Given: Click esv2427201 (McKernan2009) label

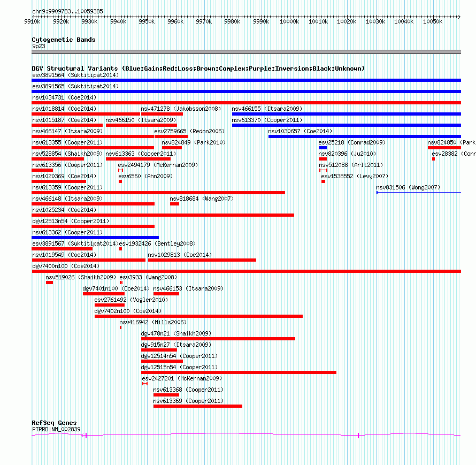Looking at the screenshot, I should pyautogui.click(x=182, y=378).
